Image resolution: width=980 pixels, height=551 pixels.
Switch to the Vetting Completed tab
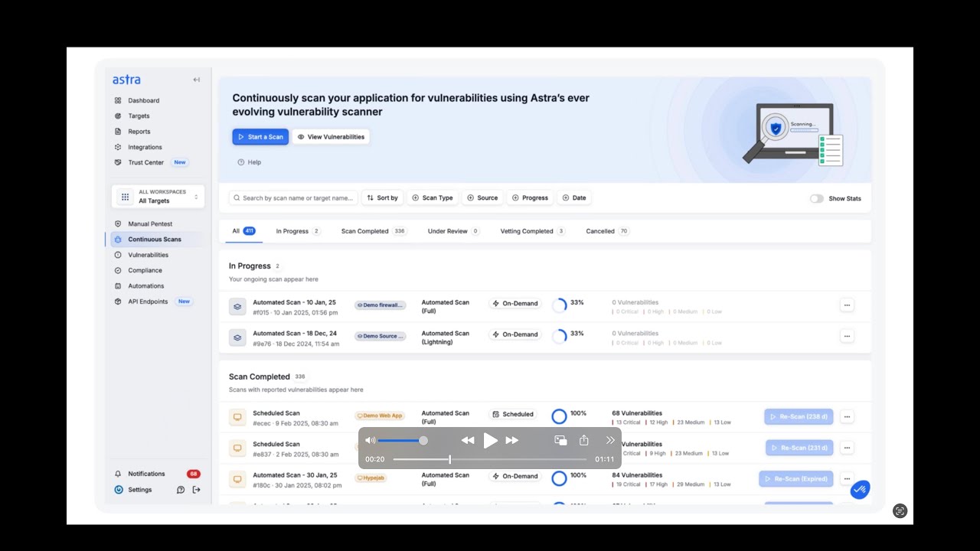coord(533,231)
